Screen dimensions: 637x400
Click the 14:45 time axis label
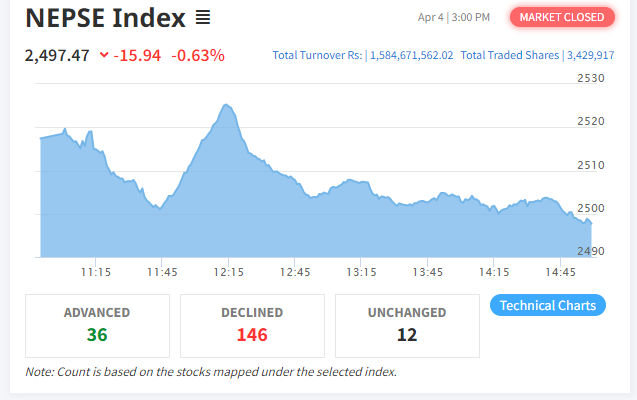point(560,272)
